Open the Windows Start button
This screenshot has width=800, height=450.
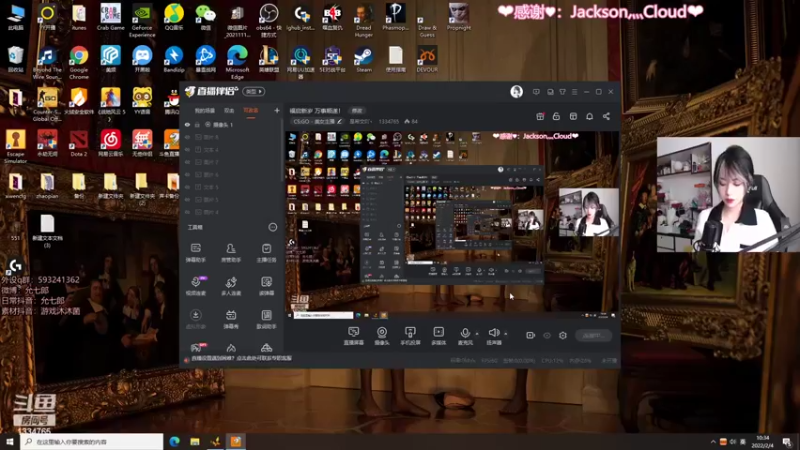[10, 441]
